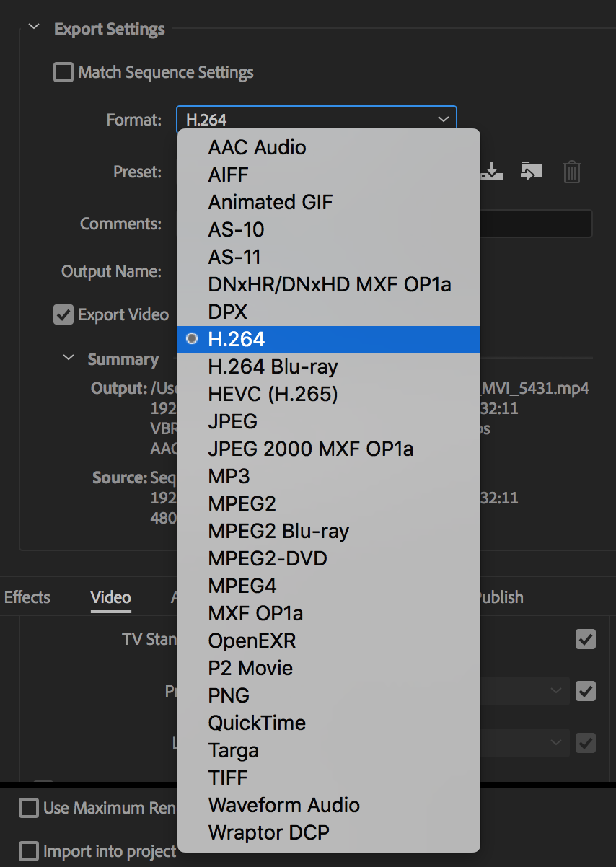
Task: Select the Video tab
Action: click(110, 597)
